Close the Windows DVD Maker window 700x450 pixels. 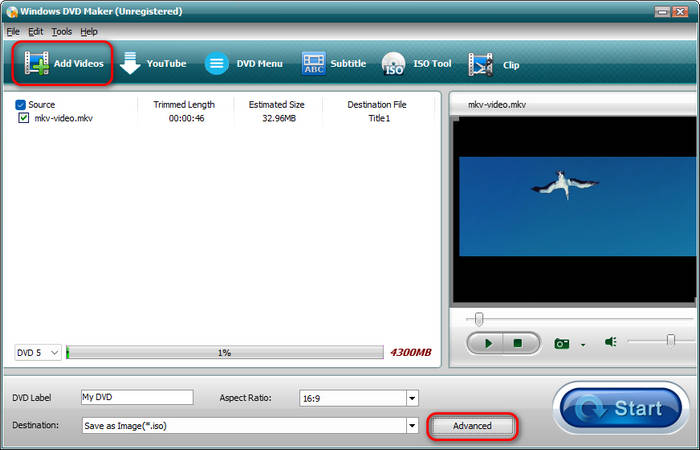tap(680, 12)
